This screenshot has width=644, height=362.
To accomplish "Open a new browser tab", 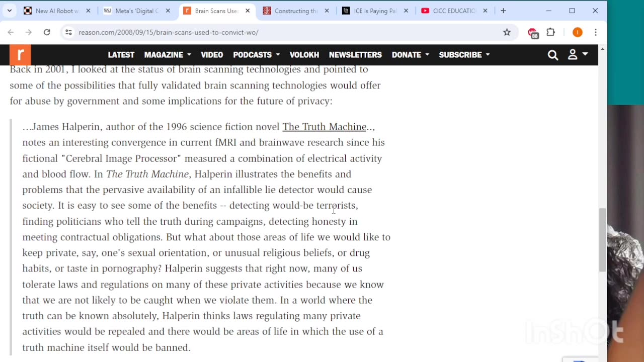I will pos(503,11).
